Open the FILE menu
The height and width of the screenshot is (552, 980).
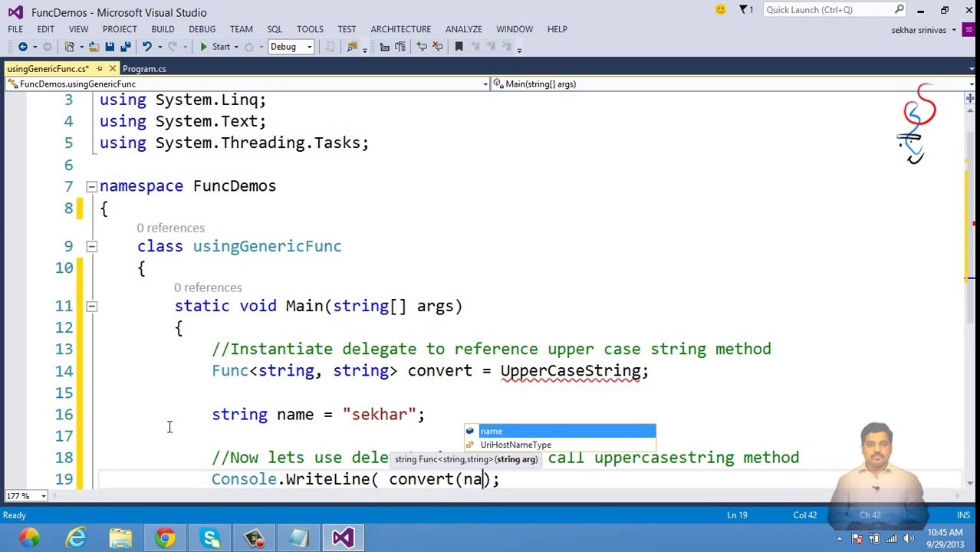[x=15, y=29]
